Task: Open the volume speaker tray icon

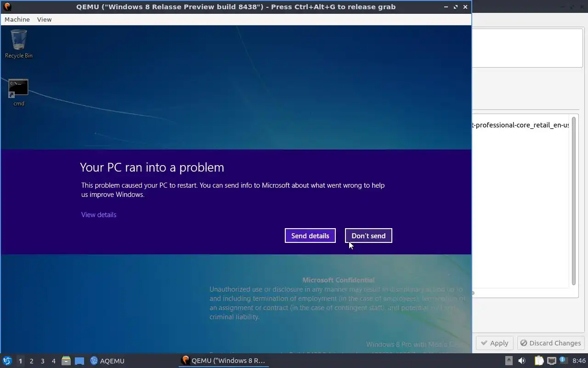Action: click(522, 361)
